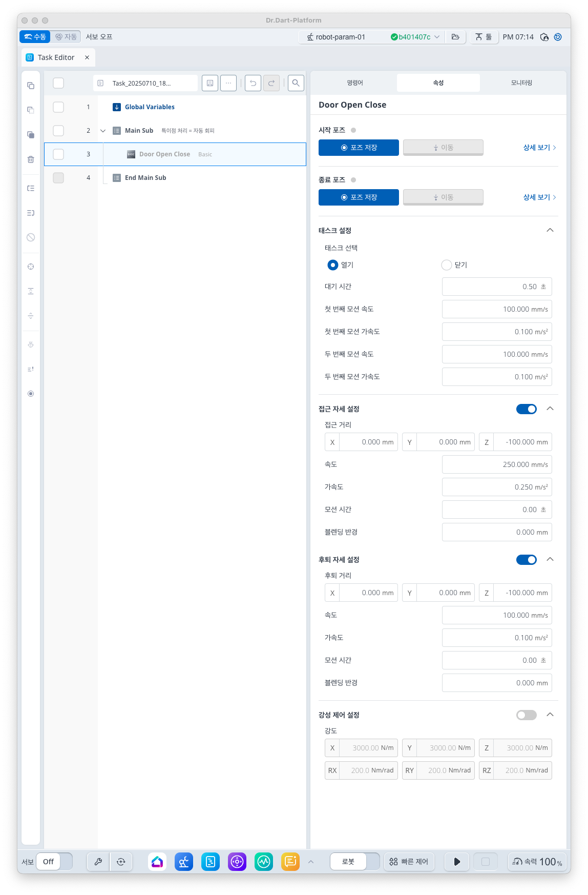The height and width of the screenshot is (895, 588).
Task: Enable the 강성 제어 설정 toggle
Action: [526, 715]
